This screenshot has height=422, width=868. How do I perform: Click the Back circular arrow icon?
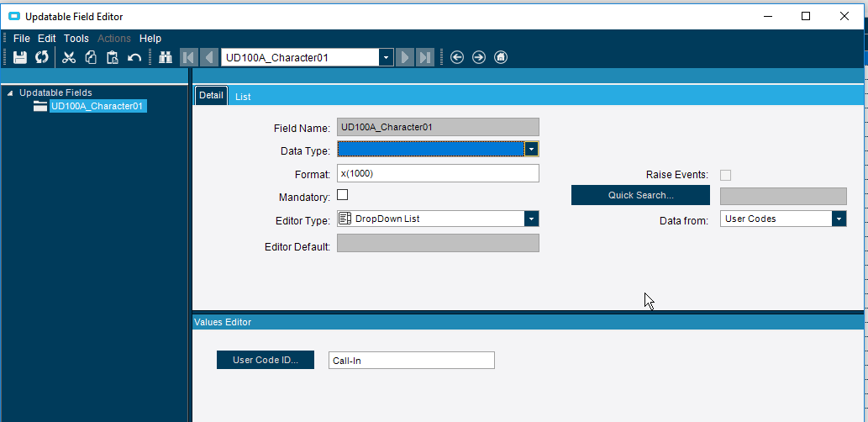pos(457,57)
